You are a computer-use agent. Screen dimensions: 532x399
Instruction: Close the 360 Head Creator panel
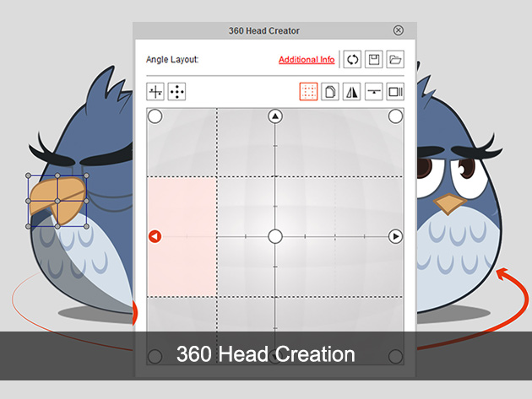[x=399, y=30]
